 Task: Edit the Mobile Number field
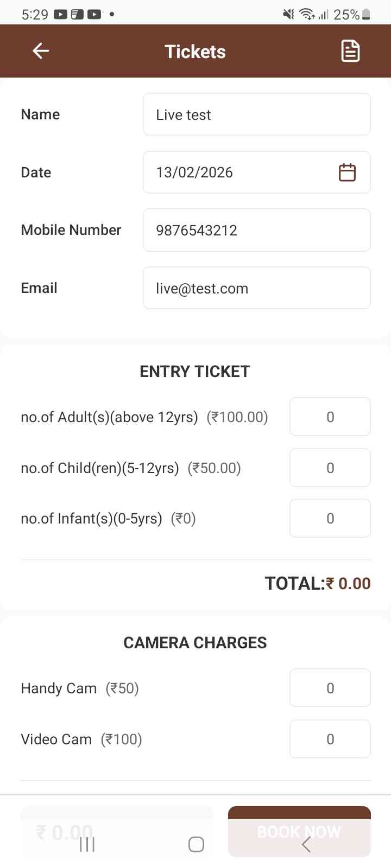[256, 230]
